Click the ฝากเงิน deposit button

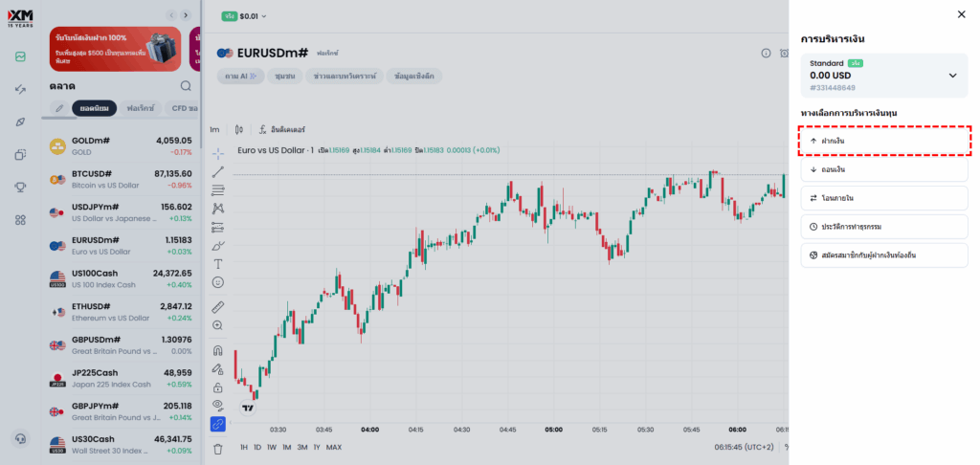(x=883, y=141)
